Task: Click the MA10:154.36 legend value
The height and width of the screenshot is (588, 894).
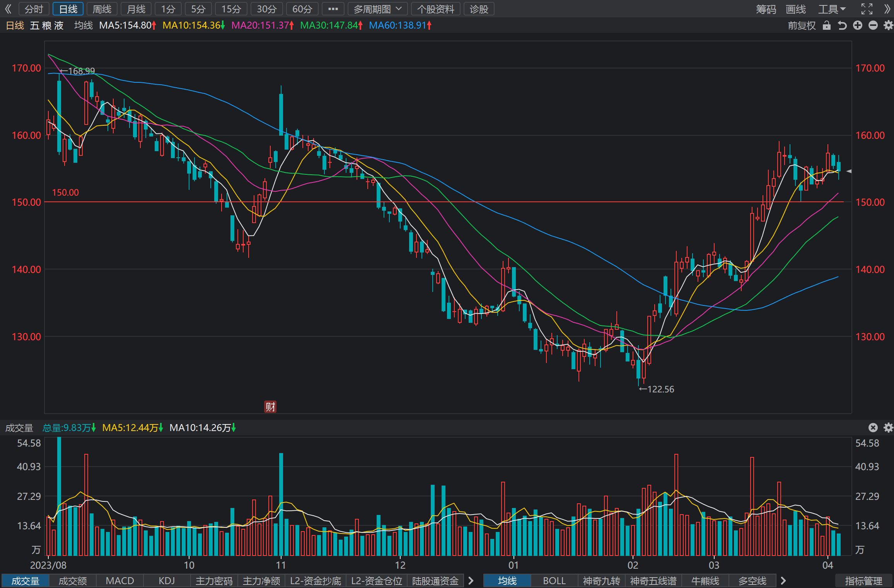Action: (x=194, y=26)
